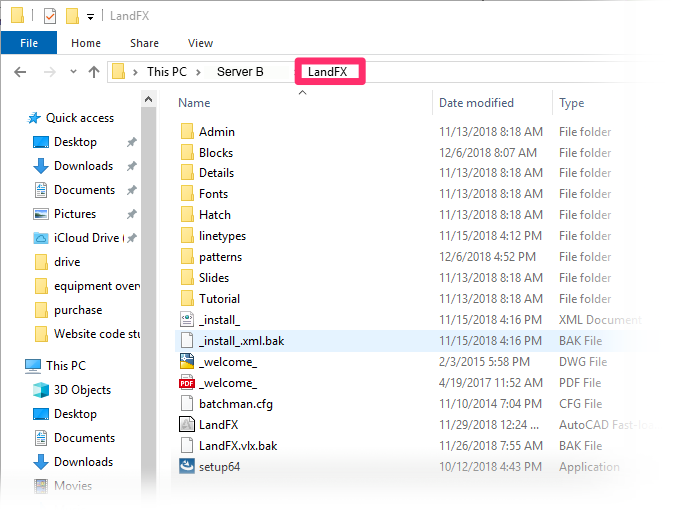The height and width of the screenshot is (517, 693).
Task: Click the New folder quick access icon
Action: point(72,16)
